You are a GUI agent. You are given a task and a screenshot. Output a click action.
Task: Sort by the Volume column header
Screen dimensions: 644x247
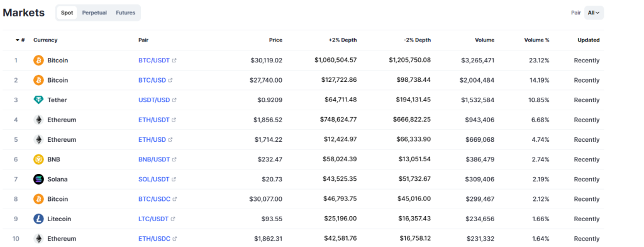point(485,40)
